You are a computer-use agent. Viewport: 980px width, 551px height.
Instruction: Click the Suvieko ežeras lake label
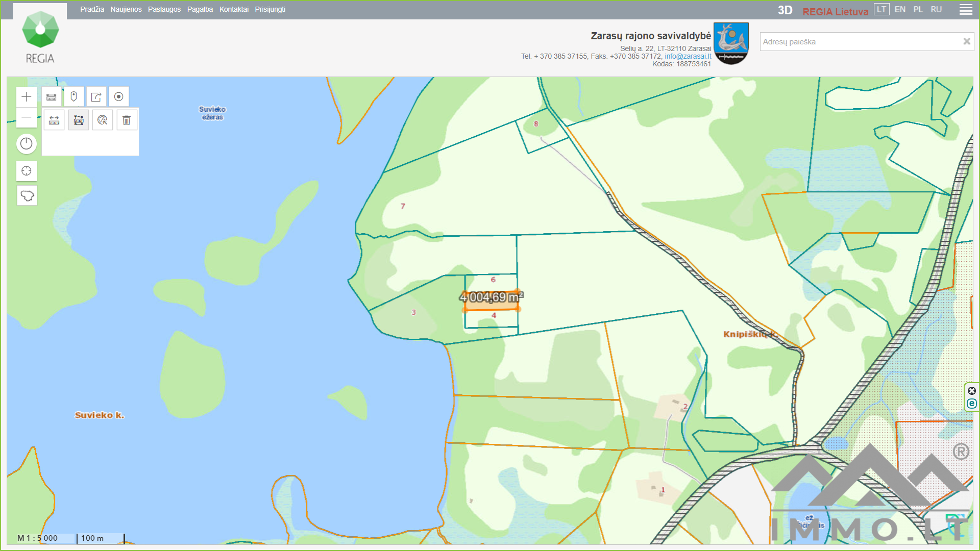(x=212, y=113)
